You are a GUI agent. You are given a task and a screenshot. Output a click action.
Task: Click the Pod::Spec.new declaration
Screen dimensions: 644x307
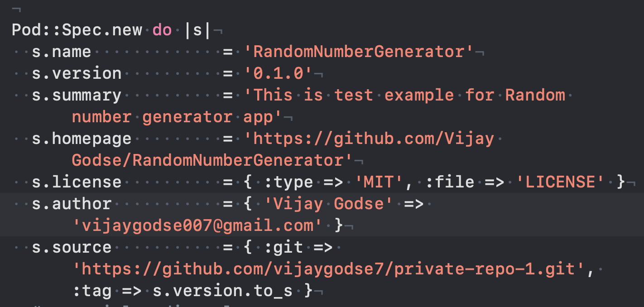tap(77, 30)
